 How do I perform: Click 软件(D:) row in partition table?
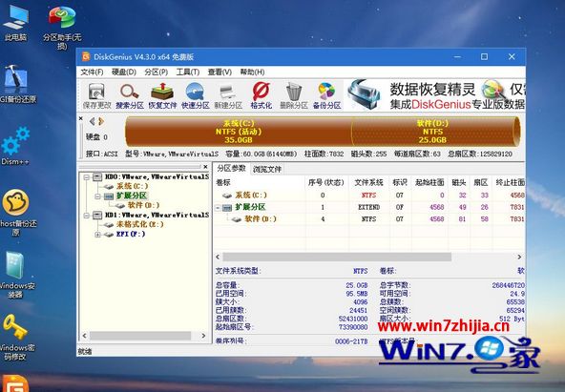pos(369,218)
